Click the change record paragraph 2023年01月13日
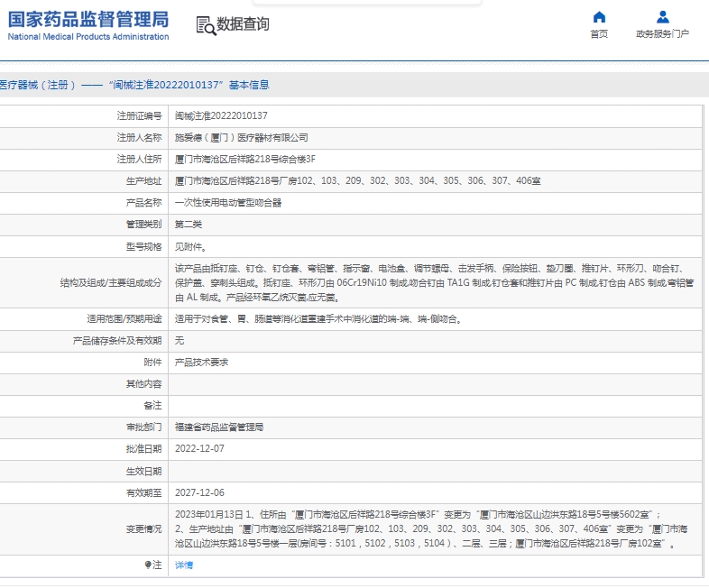709x588 pixels. tap(432, 528)
